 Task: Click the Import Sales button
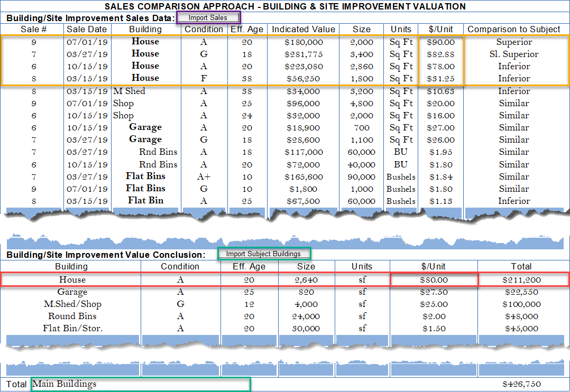point(208,17)
